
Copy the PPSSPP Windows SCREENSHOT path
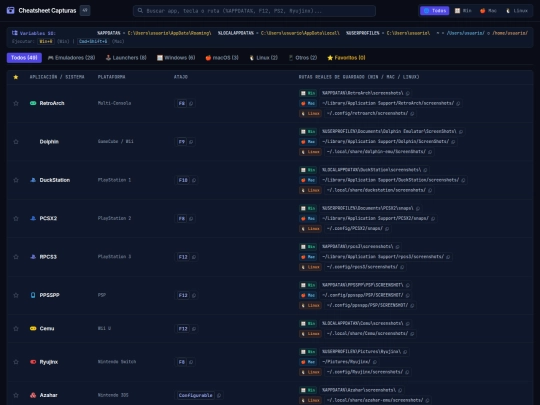(x=408, y=285)
